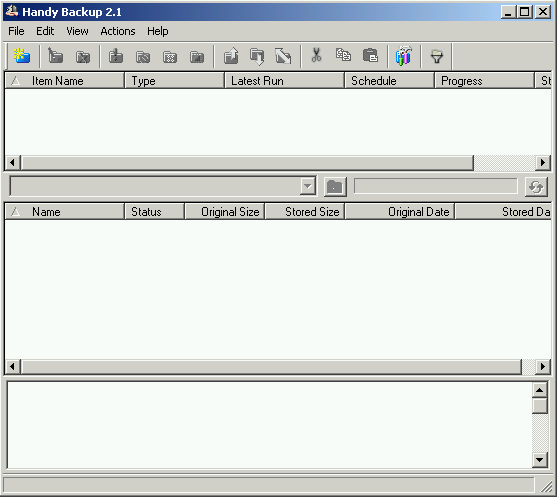Image resolution: width=557 pixels, height=497 pixels.
Task: Sort by the Item Name column header
Action: (65, 81)
